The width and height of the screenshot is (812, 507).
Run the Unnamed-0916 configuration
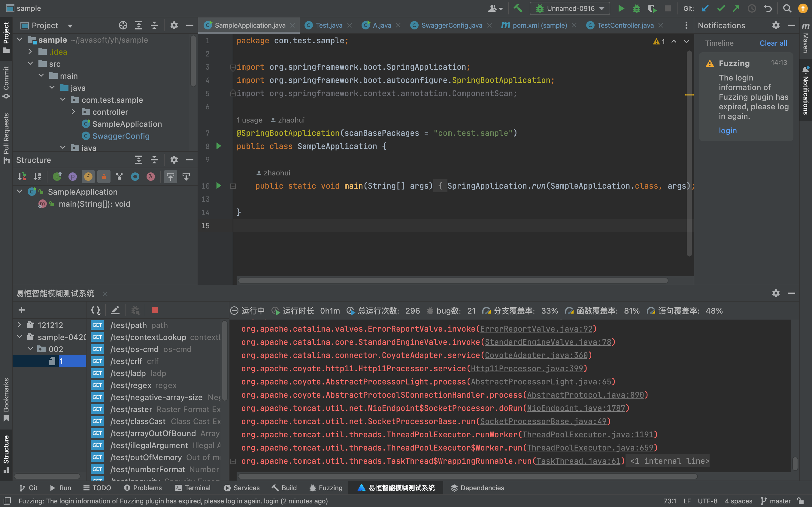coord(621,8)
